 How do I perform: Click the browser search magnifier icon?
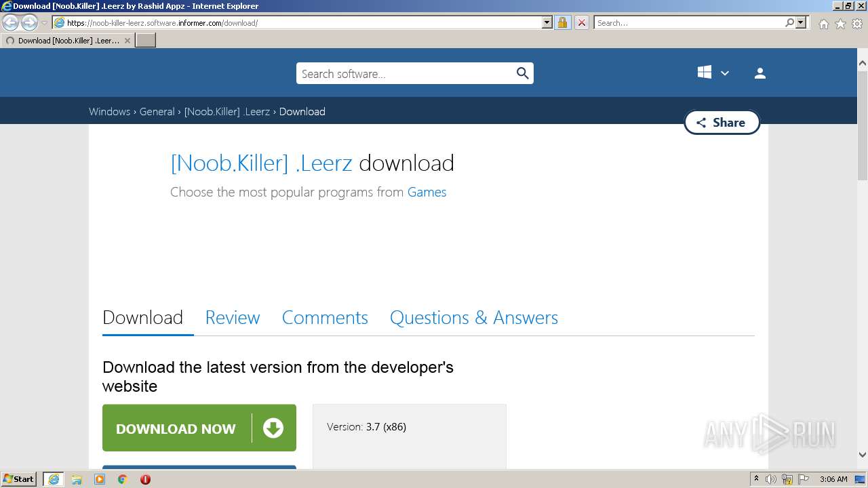[x=789, y=22]
